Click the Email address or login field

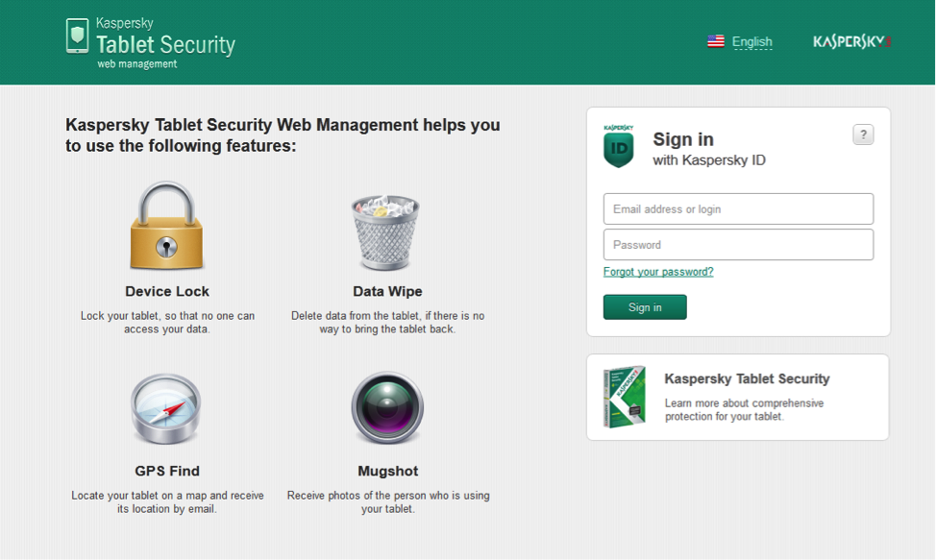coord(738,208)
